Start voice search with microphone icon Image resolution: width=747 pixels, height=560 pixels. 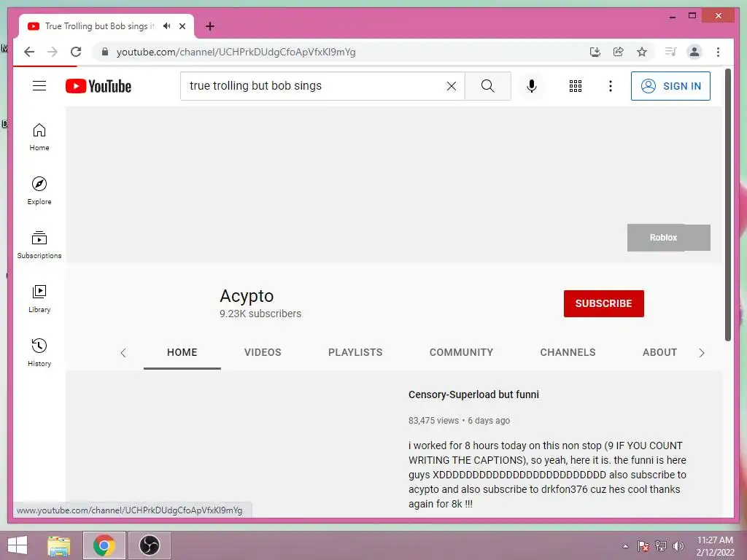click(x=532, y=86)
